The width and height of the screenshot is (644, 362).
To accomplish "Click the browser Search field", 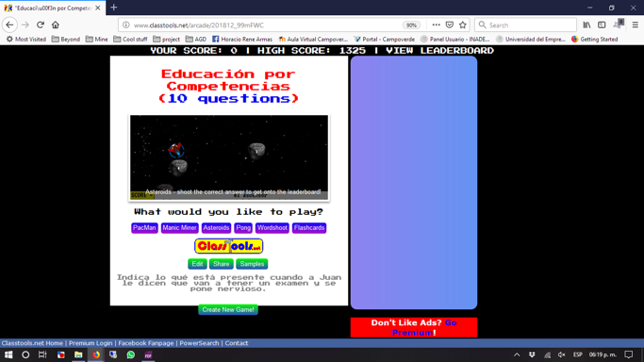I will 526,25.
